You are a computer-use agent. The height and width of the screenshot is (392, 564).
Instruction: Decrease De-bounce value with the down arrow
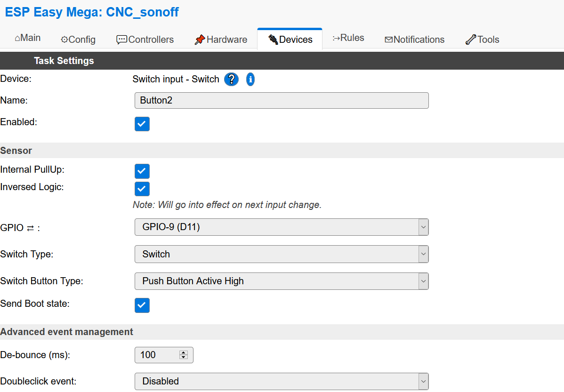pos(184,357)
